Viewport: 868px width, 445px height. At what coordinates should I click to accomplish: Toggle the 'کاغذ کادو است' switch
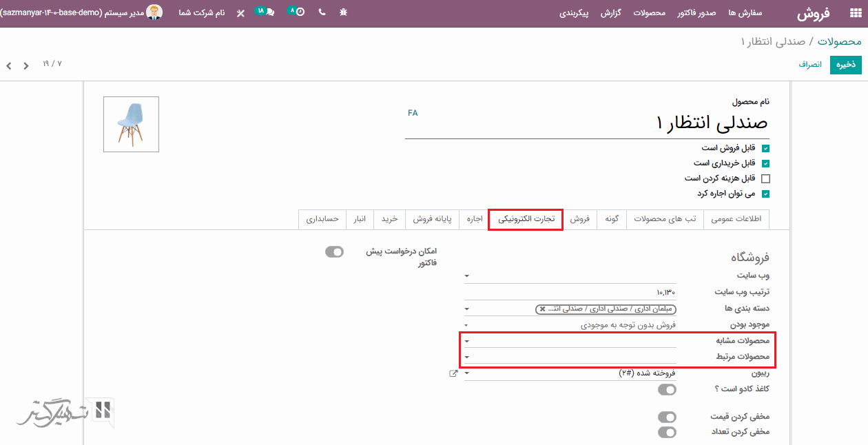click(667, 390)
